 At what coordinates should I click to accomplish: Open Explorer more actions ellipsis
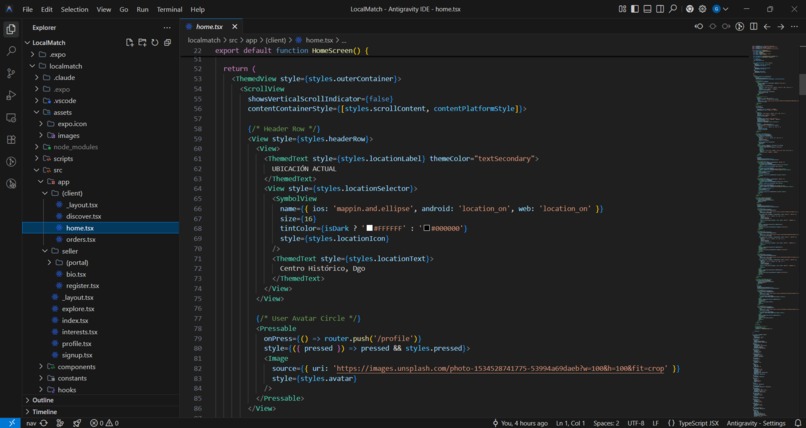167,28
